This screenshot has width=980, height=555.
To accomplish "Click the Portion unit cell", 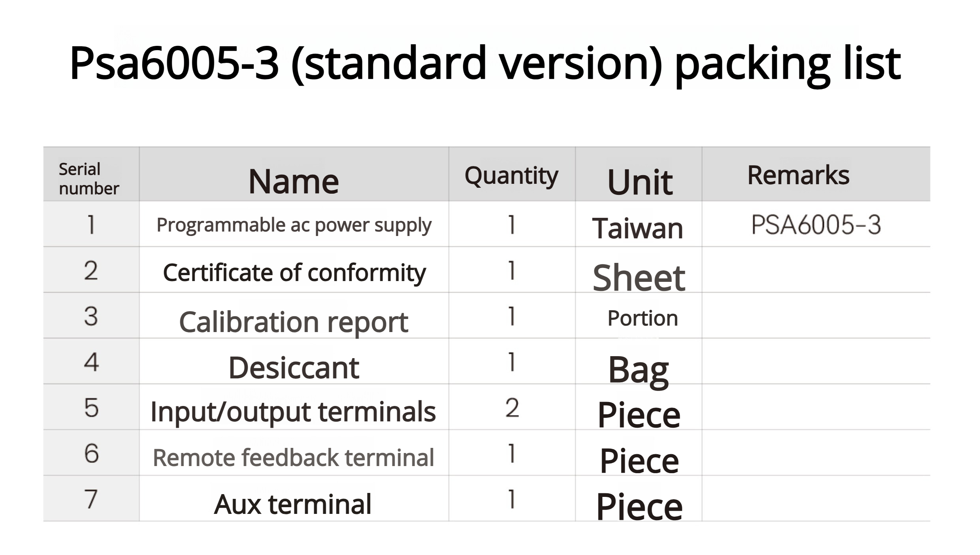I will [x=643, y=318].
